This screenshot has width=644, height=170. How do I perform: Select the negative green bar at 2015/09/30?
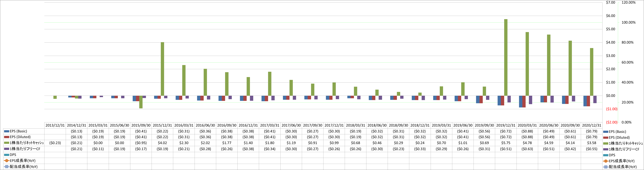pyautogui.click(x=141, y=102)
